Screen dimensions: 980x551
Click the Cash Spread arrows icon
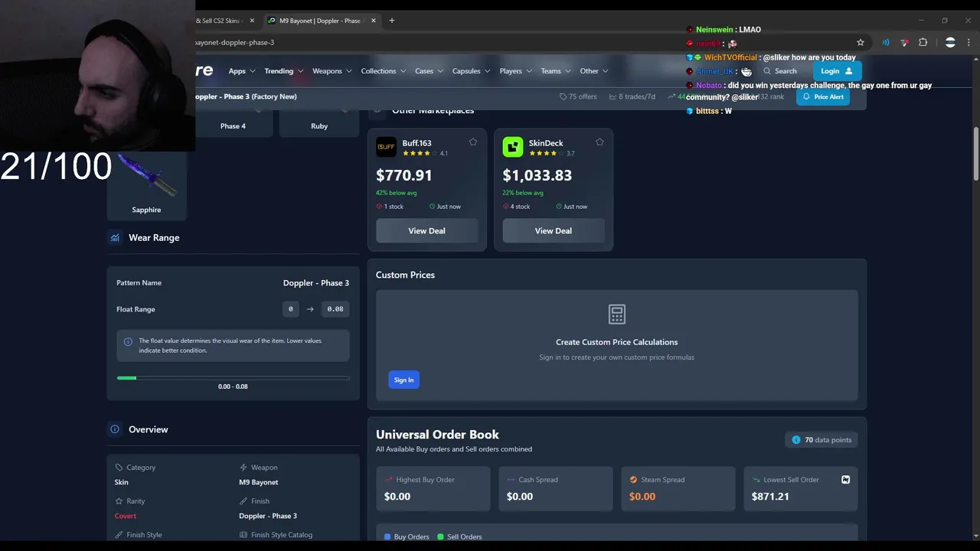[x=511, y=480]
